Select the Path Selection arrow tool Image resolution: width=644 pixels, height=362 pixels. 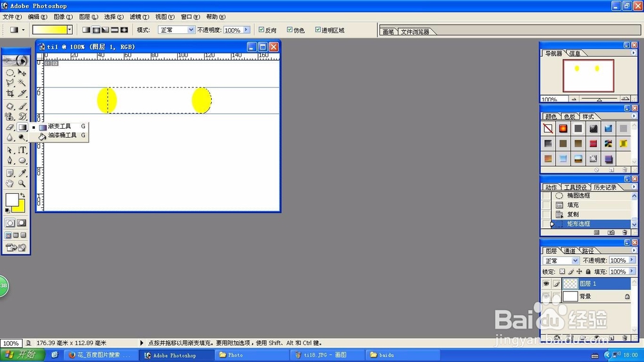point(10,150)
